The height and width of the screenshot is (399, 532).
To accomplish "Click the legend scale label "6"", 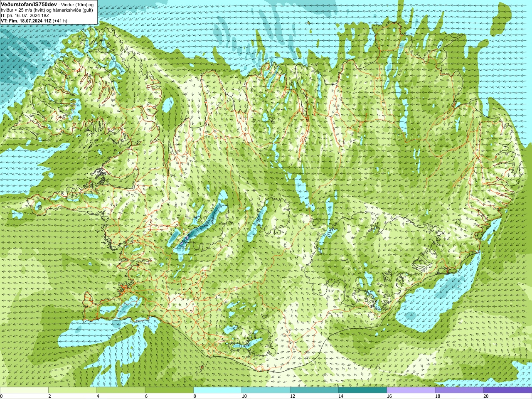I will click(146, 396).
